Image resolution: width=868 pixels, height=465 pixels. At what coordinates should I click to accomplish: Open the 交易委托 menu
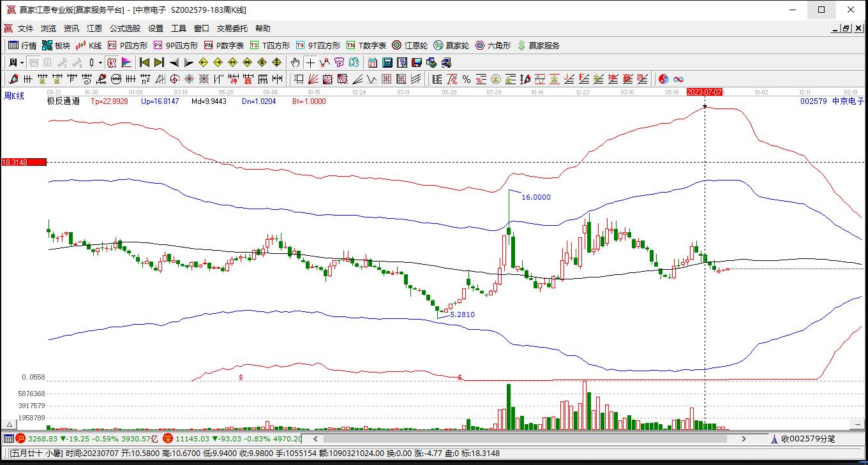tap(232, 29)
